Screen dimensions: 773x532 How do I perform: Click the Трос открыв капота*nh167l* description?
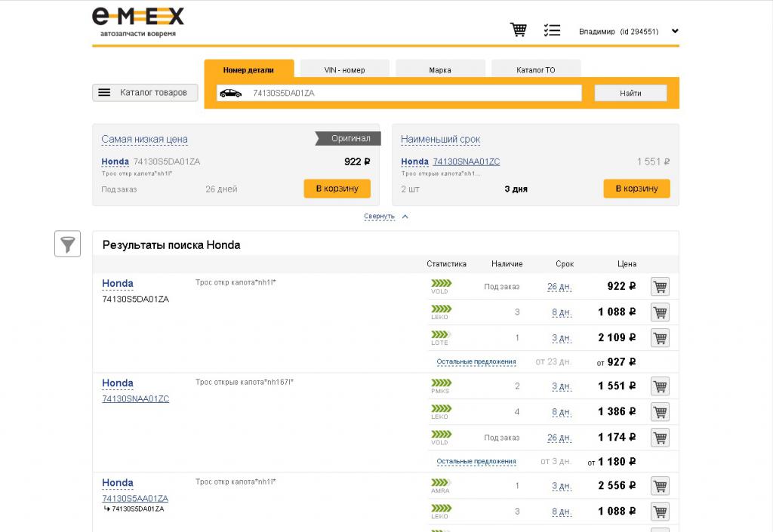pyautogui.click(x=245, y=383)
